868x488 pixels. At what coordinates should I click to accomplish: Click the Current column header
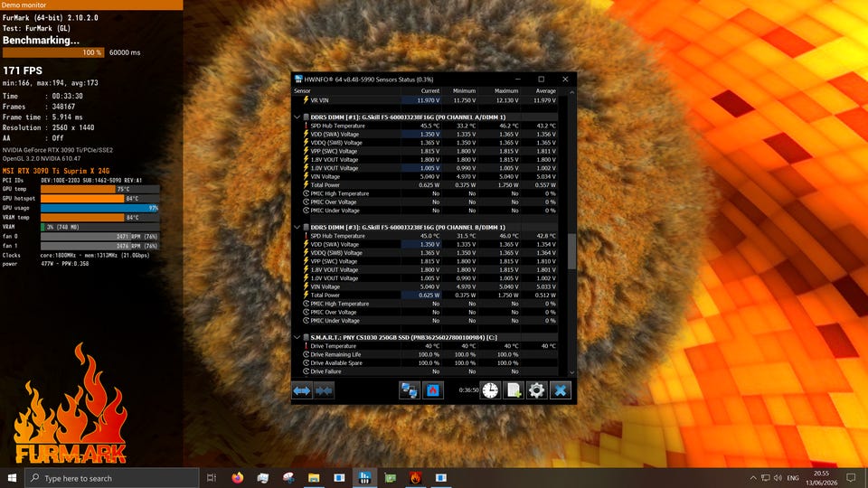pos(422,90)
